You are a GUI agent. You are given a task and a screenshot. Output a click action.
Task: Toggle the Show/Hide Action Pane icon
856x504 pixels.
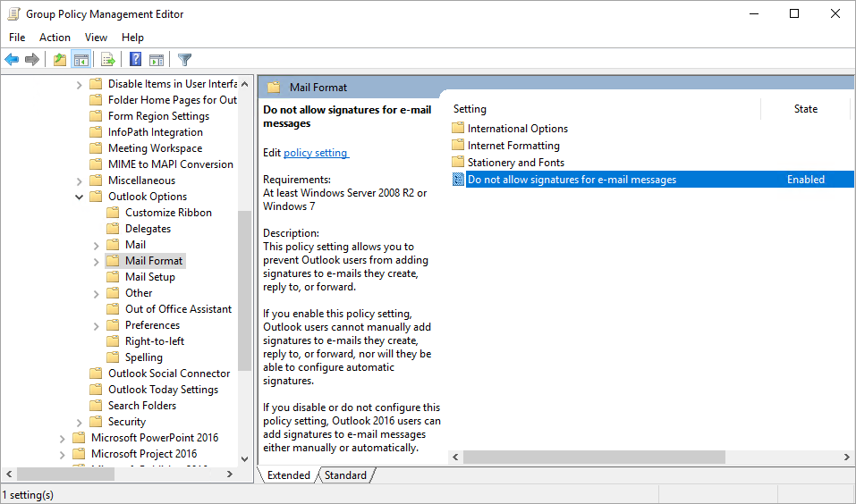point(157,60)
